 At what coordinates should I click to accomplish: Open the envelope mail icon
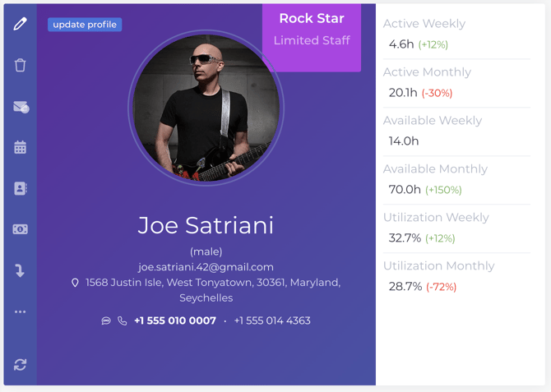pyautogui.click(x=21, y=107)
